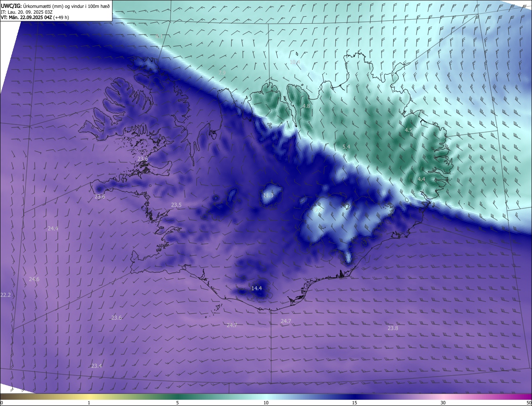Click the precipitable water color scale bar
The image size is (532, 406).
click(266, 397)
